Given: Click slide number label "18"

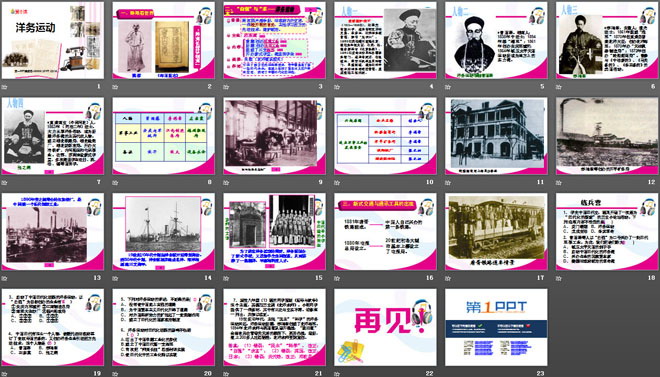Looking at the screenshot, I should pyautogui.click(x=652, y=278).
